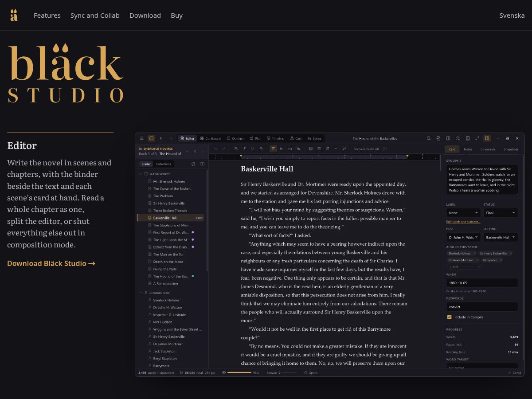Switch to the Plot view tab
Viewport: 532px width, 399px height.
(255, 138)
